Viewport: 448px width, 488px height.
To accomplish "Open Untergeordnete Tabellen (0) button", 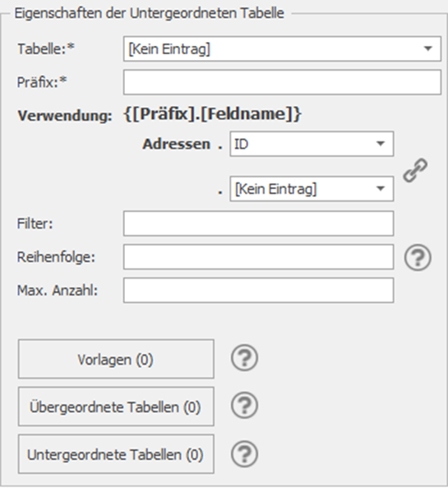I will point(116,454).
